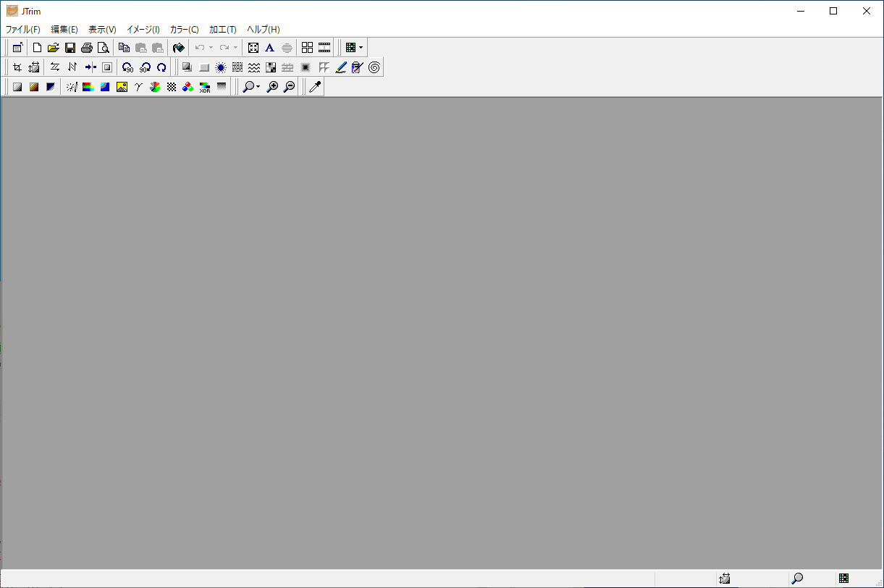The height and width of the screenshot is (588, 884).
Task: Expand the zoom magnifier dropdown arrow
Action: (x=258, y=87)
